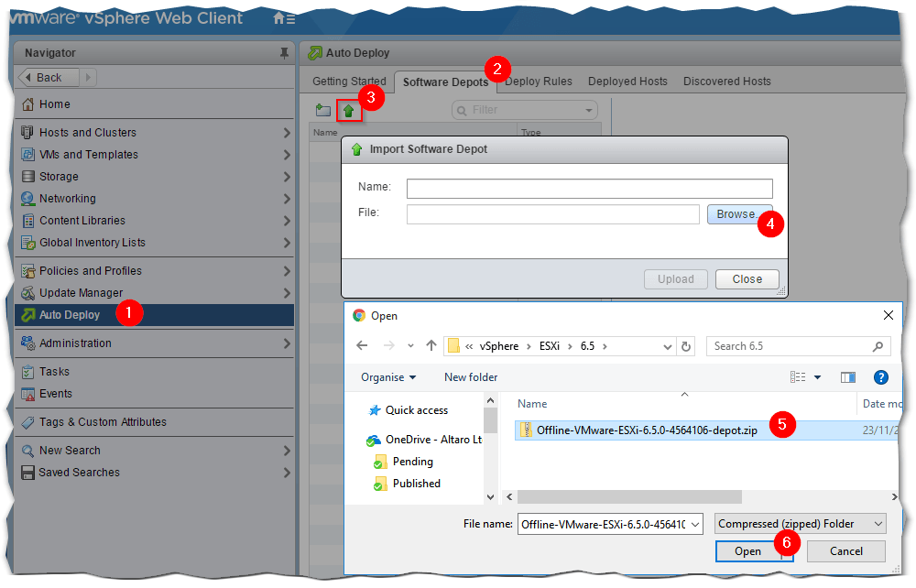916x588 pixels.
Task: Open the Organise dropdown menu
Action: pyautogui.click(x=388, y=377)
